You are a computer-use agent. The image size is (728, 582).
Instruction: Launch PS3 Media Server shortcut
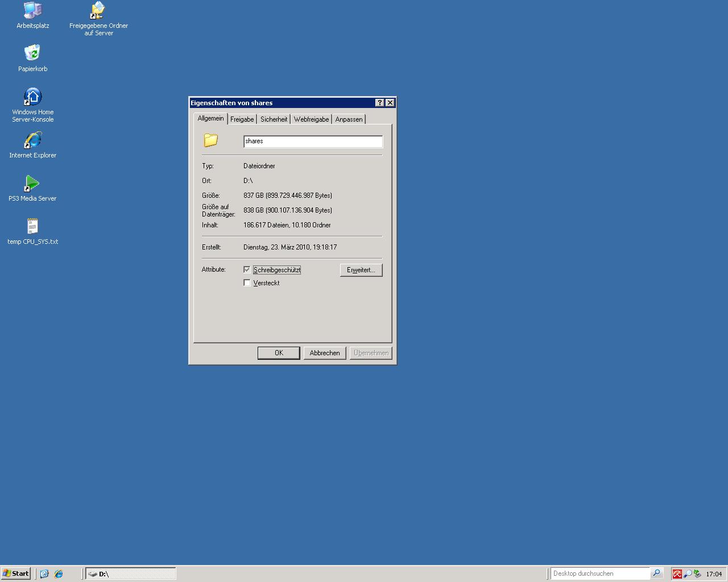pyautogui.click(x=32, y=184)
